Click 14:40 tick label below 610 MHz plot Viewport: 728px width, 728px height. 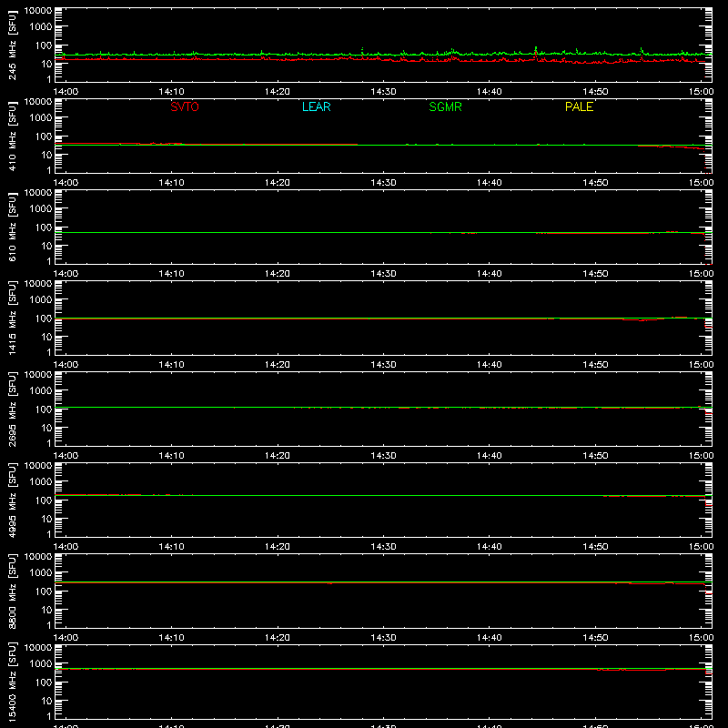[x=490, y=274]
